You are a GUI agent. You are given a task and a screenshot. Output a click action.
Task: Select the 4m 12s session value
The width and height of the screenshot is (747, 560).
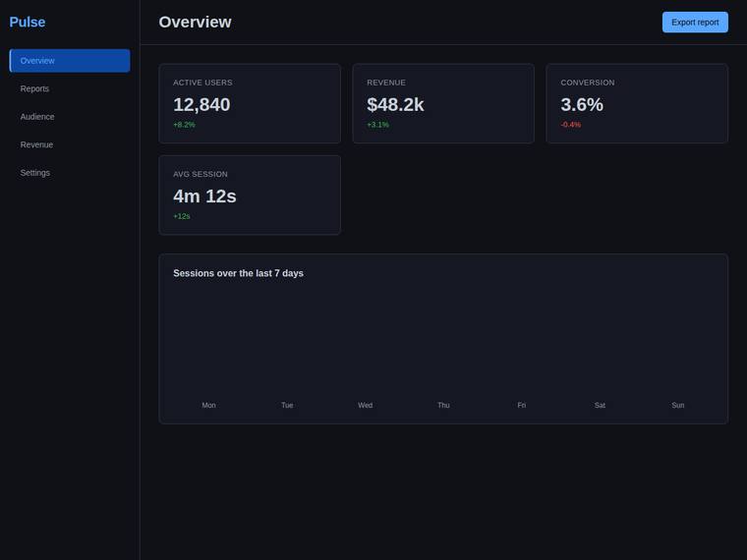(204, 196)
